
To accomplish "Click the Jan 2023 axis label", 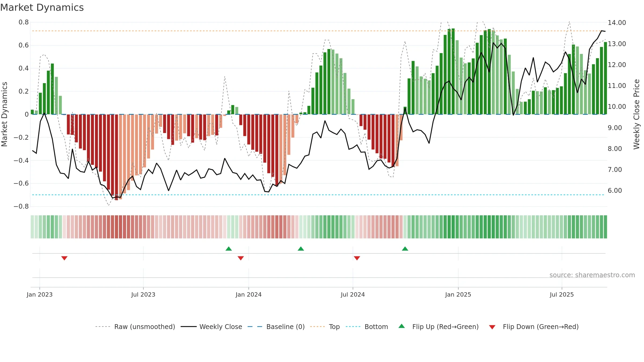I will 40,294.
